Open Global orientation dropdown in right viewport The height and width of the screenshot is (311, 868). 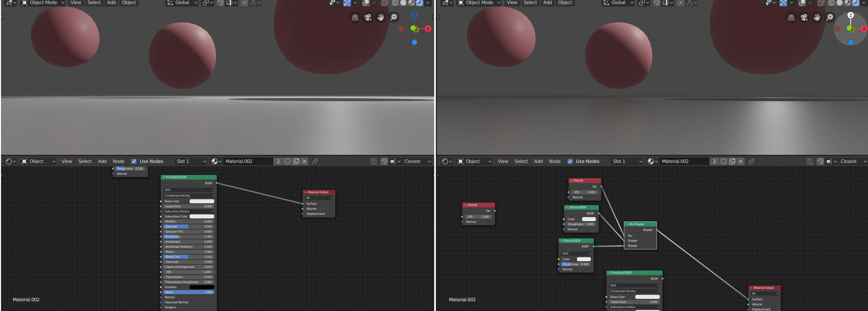tap(618, 3)
